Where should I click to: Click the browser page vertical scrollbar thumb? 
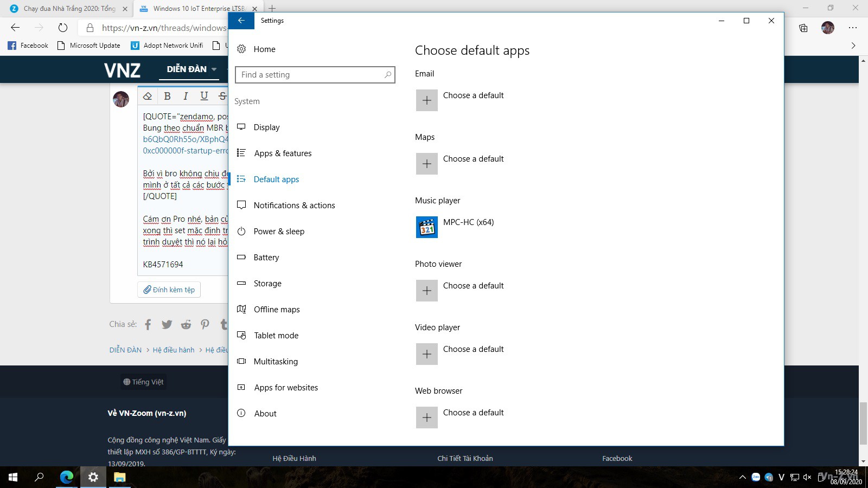pyautogui.click(x=863, y=423)
